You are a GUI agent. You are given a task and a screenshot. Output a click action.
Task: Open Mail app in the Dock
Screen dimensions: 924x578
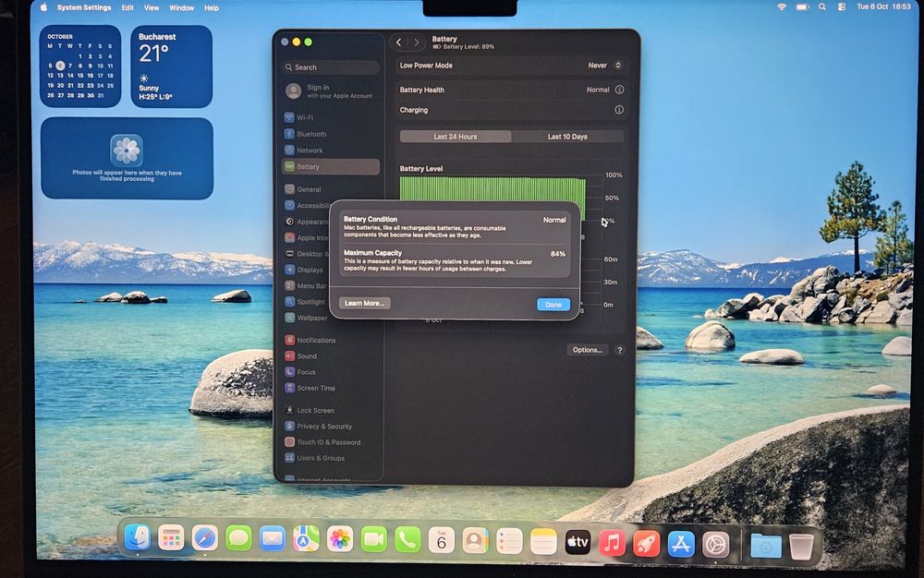pyautogui.click(x=273, y=539)
